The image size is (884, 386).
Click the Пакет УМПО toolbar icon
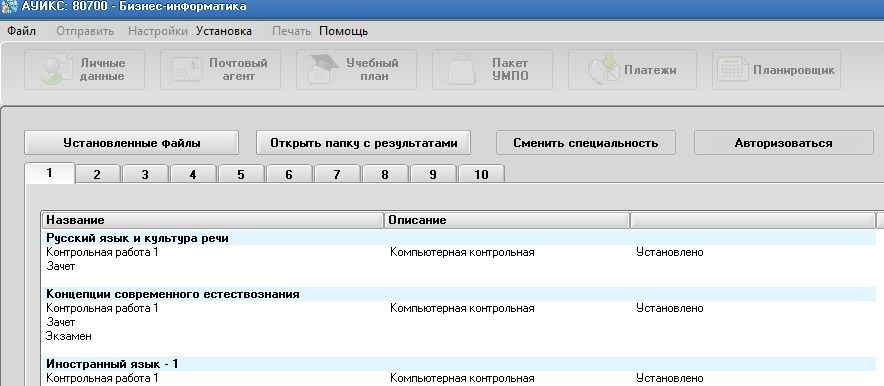(492, 69)
